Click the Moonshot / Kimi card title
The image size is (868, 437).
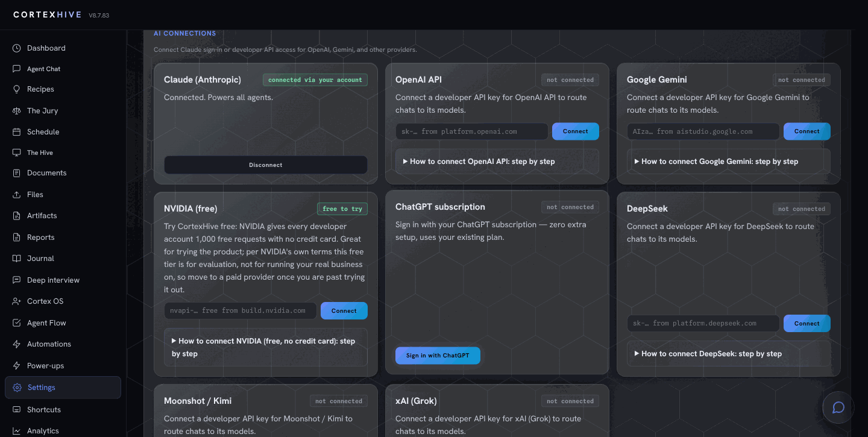[x=198, y=401]
